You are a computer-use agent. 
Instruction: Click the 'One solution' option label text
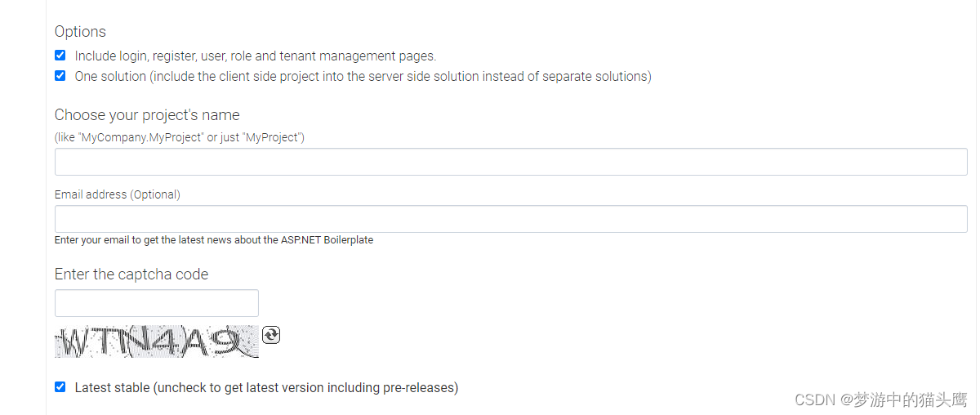[363, 77]
